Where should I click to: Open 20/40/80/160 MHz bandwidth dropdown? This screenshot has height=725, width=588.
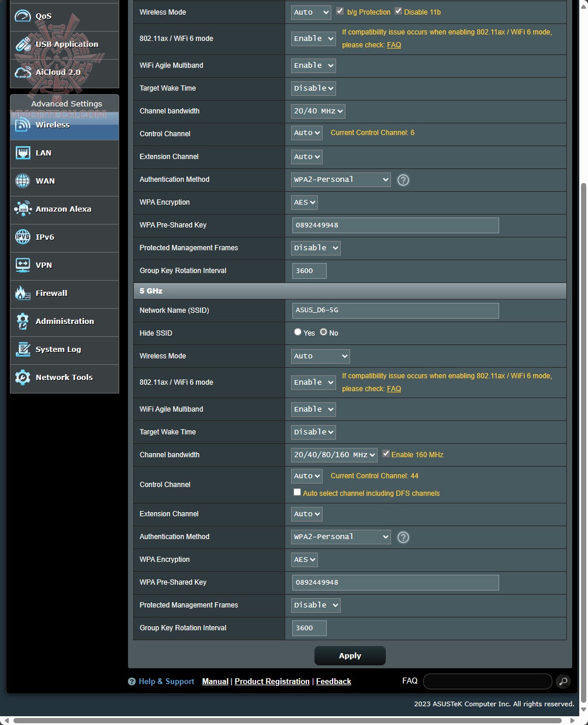click(x=334, y=455)
